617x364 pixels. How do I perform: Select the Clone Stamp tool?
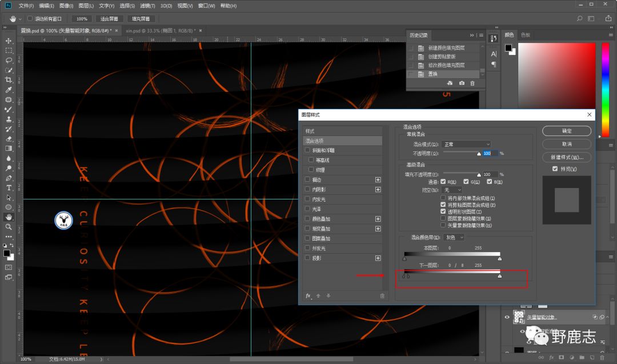(x=8, y=119)
